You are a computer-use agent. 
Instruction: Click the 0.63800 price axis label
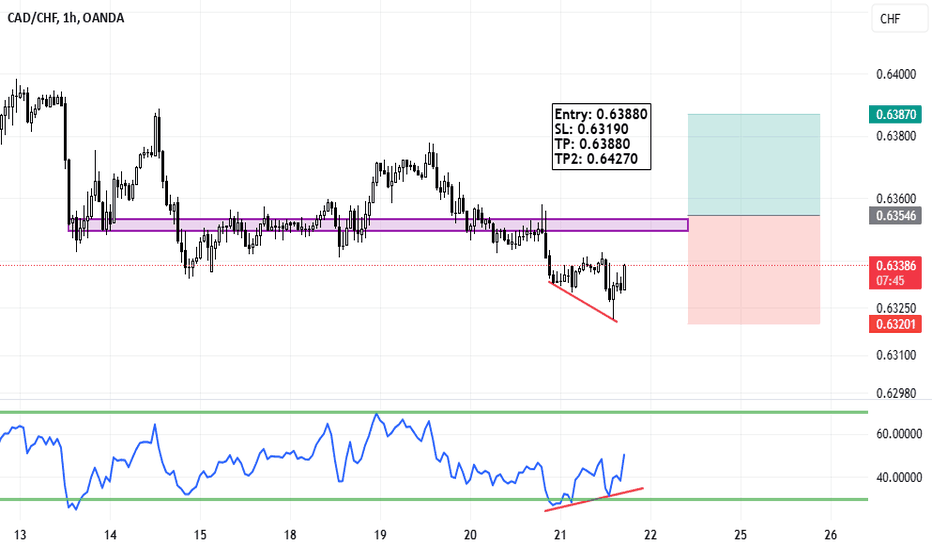(x=896, y=136)
